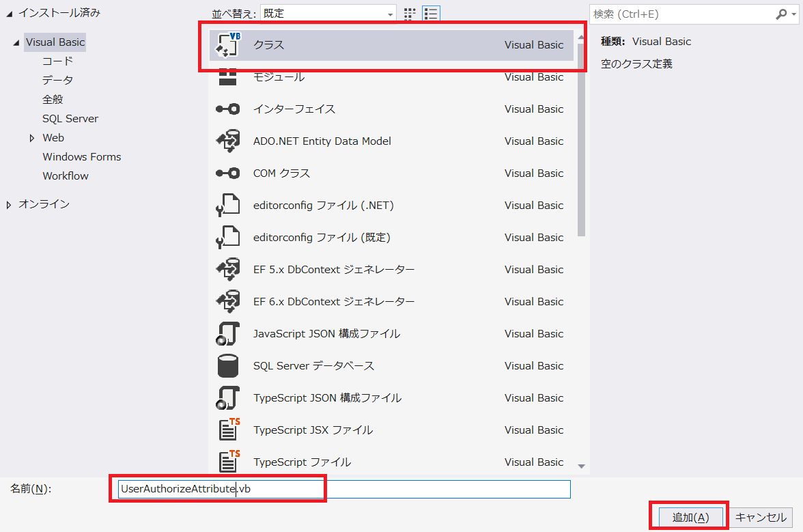Expand the オンライン section

(x=8, y=204)
